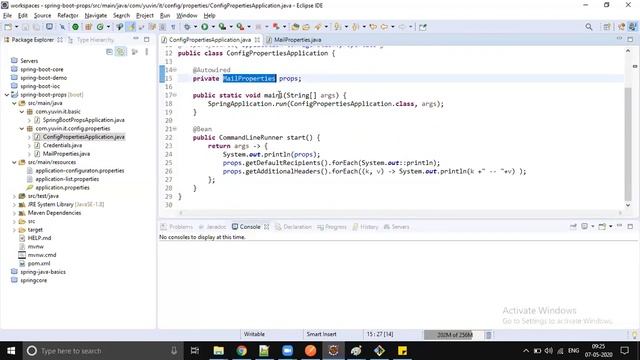Open the Window menu
Image resolution: width=640 pixels, height=360 pixels.
point(187,16)
